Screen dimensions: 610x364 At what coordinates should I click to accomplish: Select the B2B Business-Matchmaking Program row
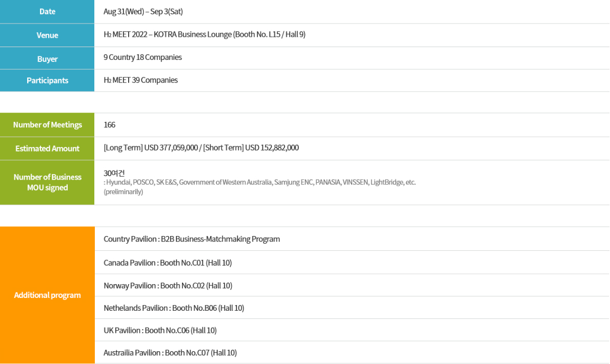coord(352,239)
